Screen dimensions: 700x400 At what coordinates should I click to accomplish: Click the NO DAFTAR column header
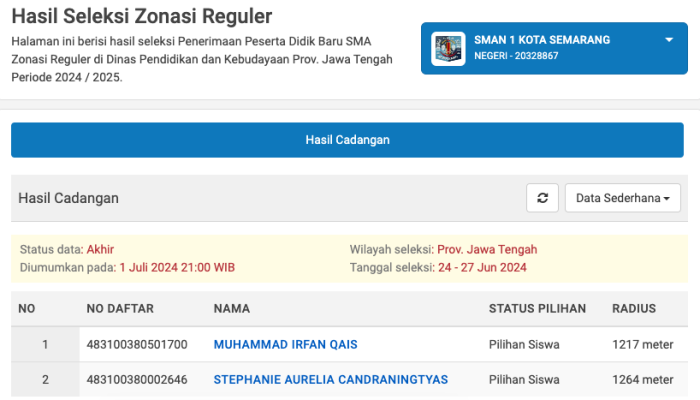click(116, 308)
